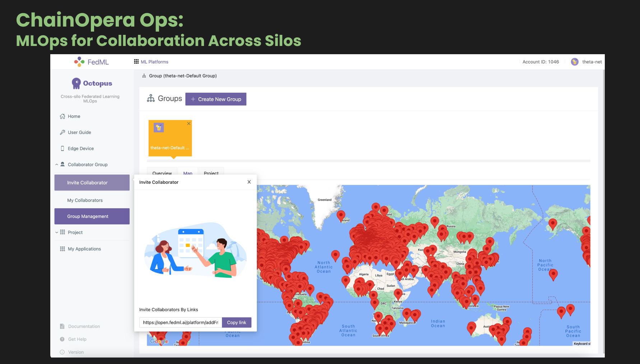This screenshot has height=364, width=640.
Task: Switch to the Overview tab
Action: point(162,172)
